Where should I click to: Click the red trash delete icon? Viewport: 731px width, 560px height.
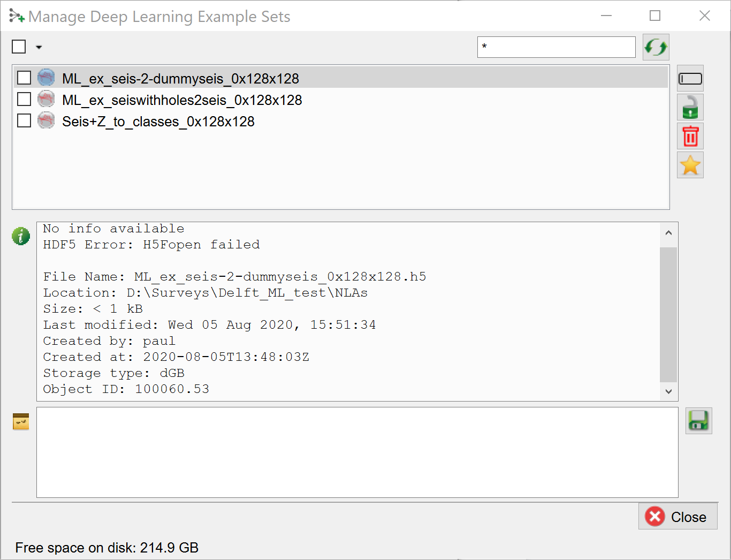pos(690,136)
